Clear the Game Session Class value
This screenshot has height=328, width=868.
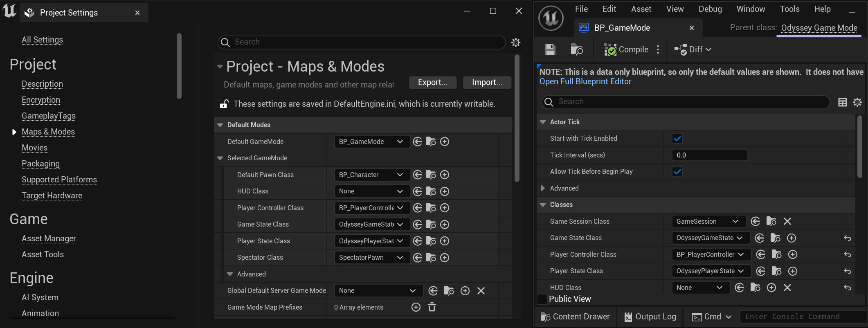pos(787,221)
